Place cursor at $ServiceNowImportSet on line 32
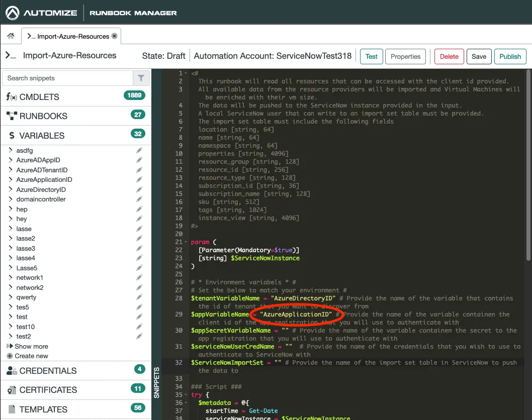Viewport: 532px width, 420px height. pyautogui.click(x=227, y=363)
